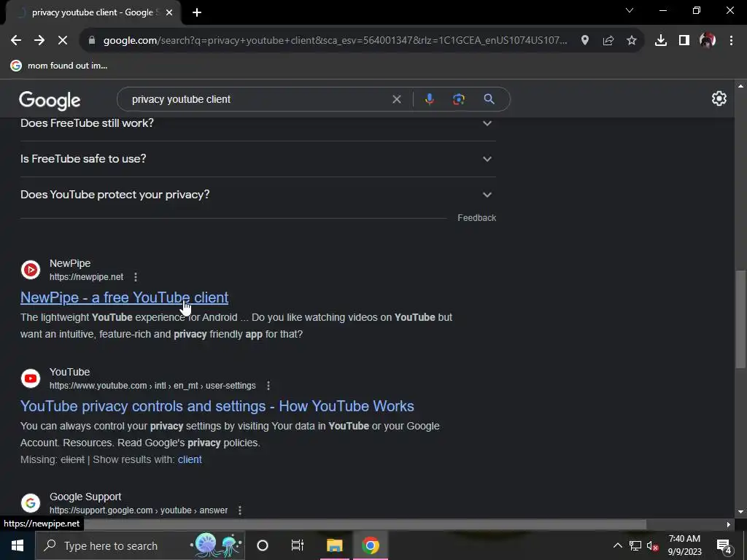This screenshot has height=560, width=747.
Task: Start voice search with microphone
Action: pyautogui.click(x=429, y=99)
